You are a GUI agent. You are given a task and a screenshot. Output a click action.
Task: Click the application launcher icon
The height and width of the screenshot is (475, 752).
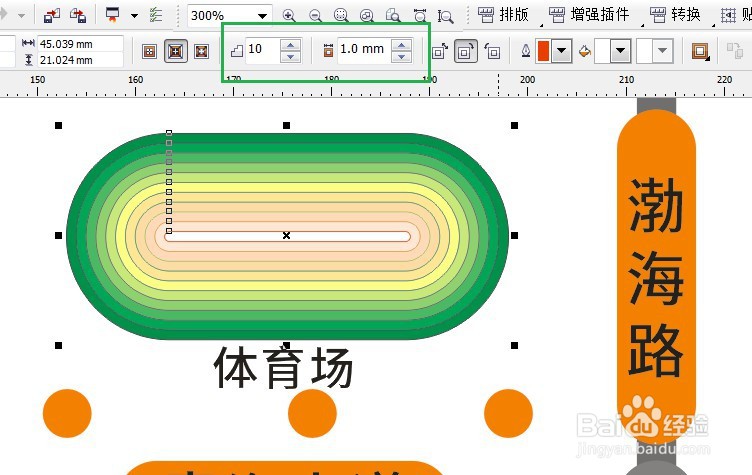point(113,15)
